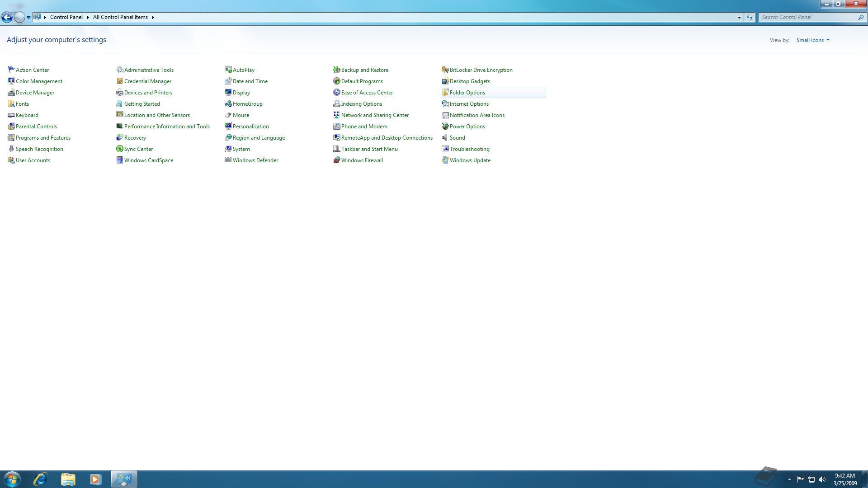Click the Mouse icon
868x488 pixels.
228,115
